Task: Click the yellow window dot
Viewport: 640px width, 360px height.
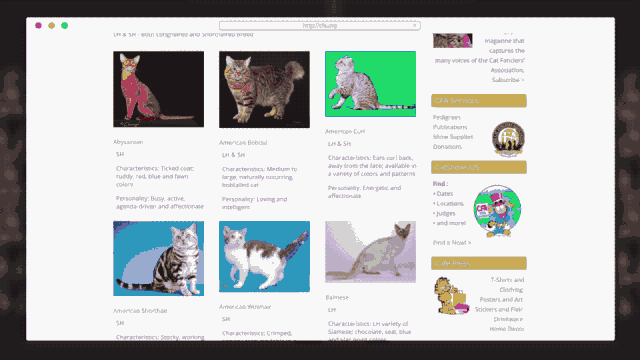Action: 51,25
